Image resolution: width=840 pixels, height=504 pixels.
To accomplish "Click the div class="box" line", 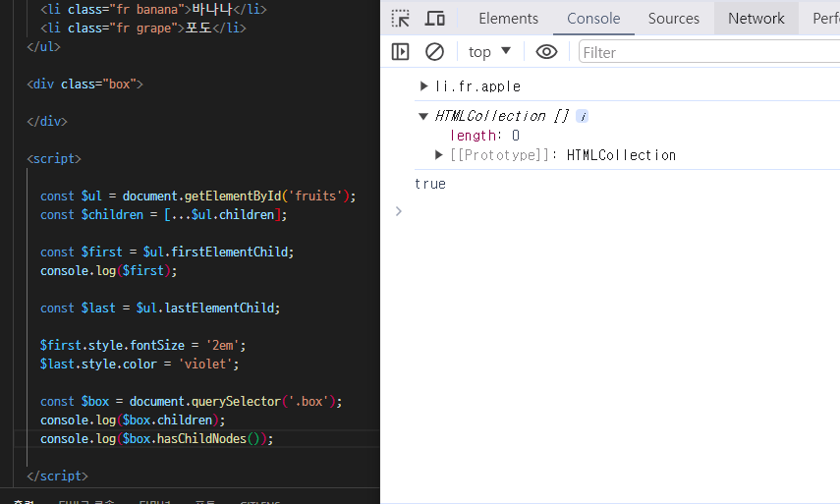I will 85,84.
